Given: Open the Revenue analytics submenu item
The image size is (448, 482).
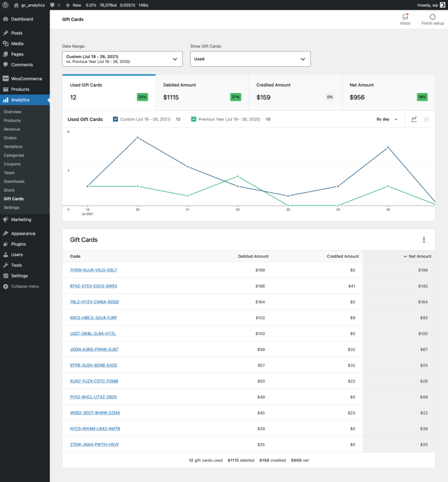Looking at the screenshot, I should pos(12,129).
